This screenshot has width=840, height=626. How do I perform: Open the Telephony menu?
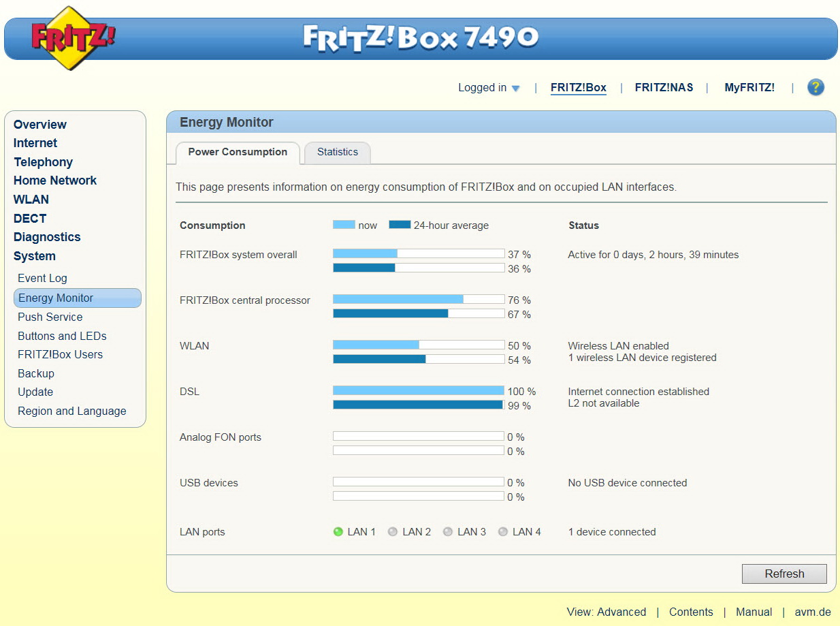[44, 162]
